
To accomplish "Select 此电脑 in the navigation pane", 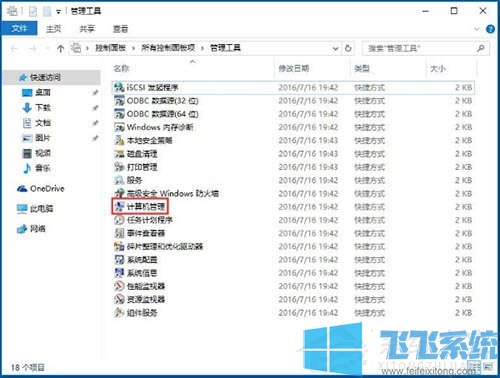I will (42, 209).
